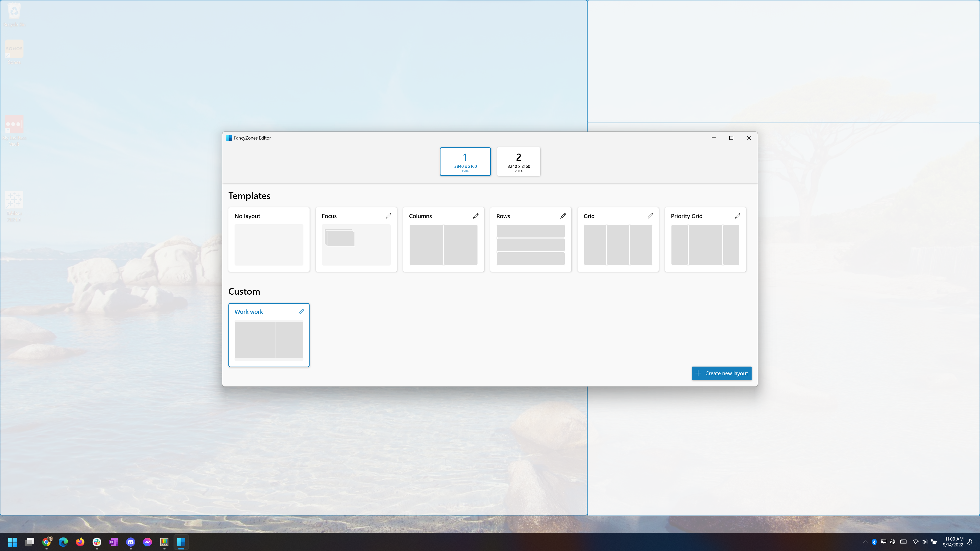Screen dimensions: 980x551
Task: Edit the Focus template with pencil icon
Action: pyautogui.click(x=388, y=216)
